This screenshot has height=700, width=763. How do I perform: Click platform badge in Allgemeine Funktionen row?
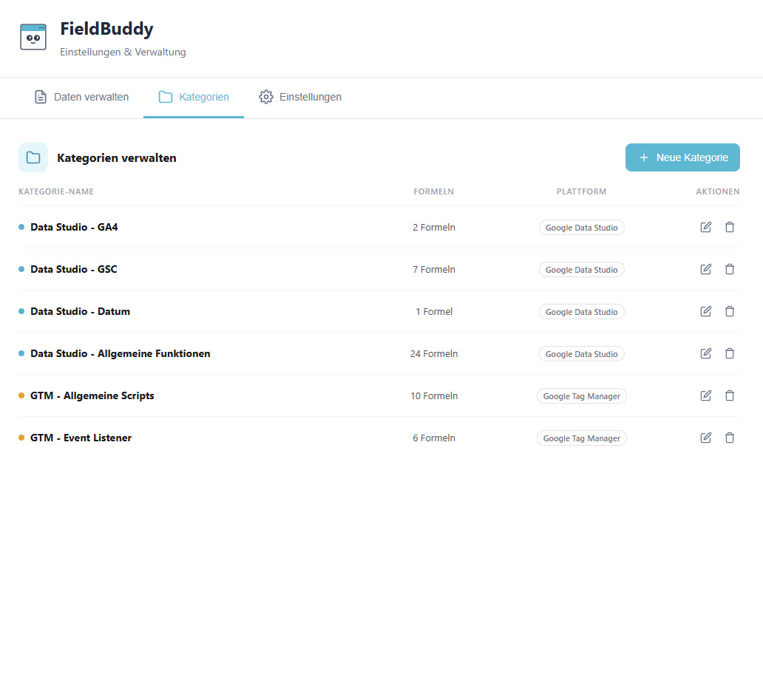(x=582, y=354)
